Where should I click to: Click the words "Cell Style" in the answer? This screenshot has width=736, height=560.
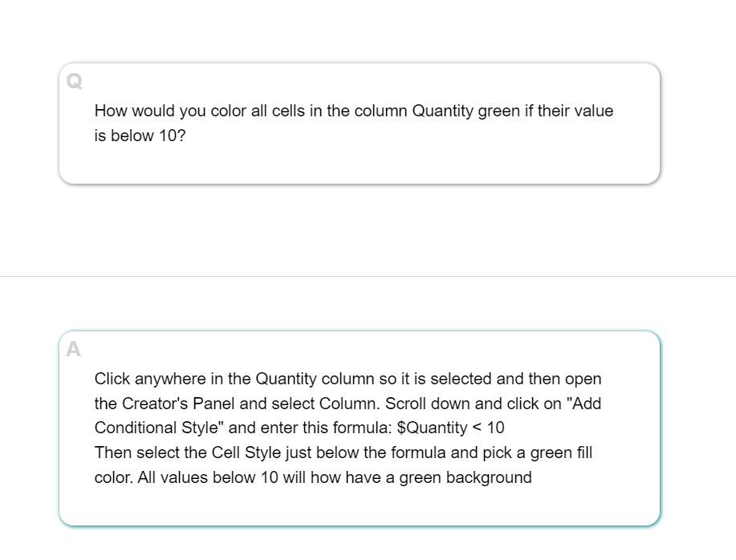pos(246,453)
